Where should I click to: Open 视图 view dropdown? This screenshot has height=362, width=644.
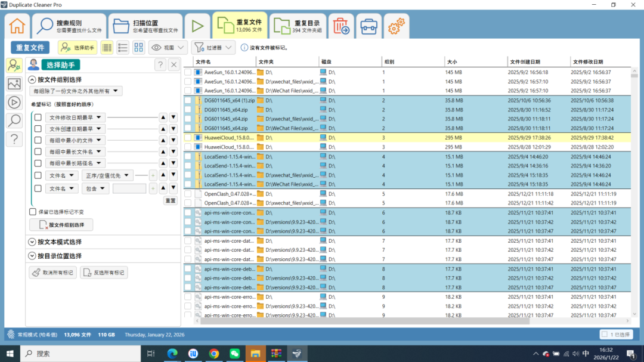coord(168,48)
